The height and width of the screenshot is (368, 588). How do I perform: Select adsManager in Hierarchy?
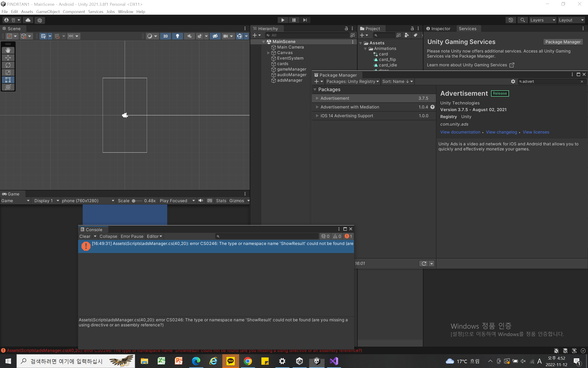290,80
